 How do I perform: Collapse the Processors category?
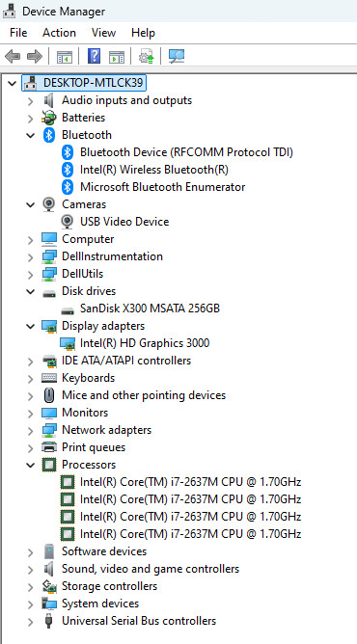point(31,465)
